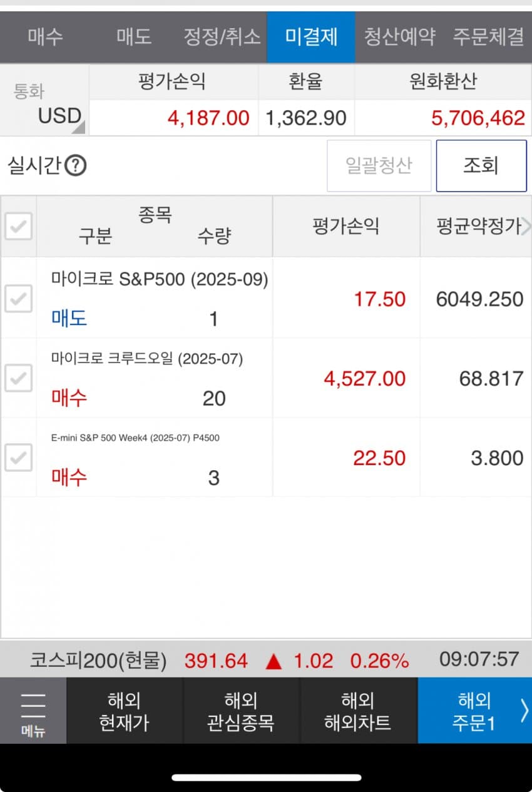This screenshot has height=792, width=532.
Task: Open the 해외 해외차트 screen
Action: tap(358, 711)
